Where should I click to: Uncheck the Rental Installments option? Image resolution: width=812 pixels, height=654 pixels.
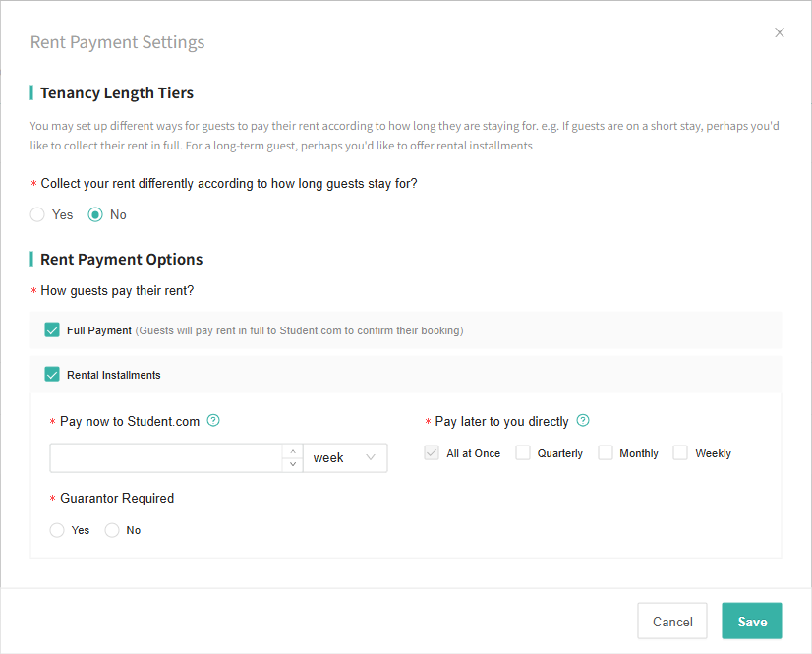(x=52, y=374)
